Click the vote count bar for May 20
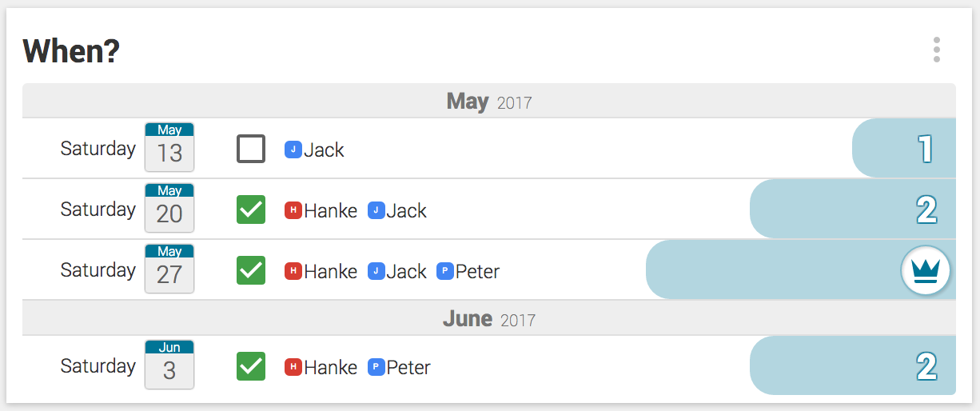The image size is (980, 411). [x=852, y=209]
